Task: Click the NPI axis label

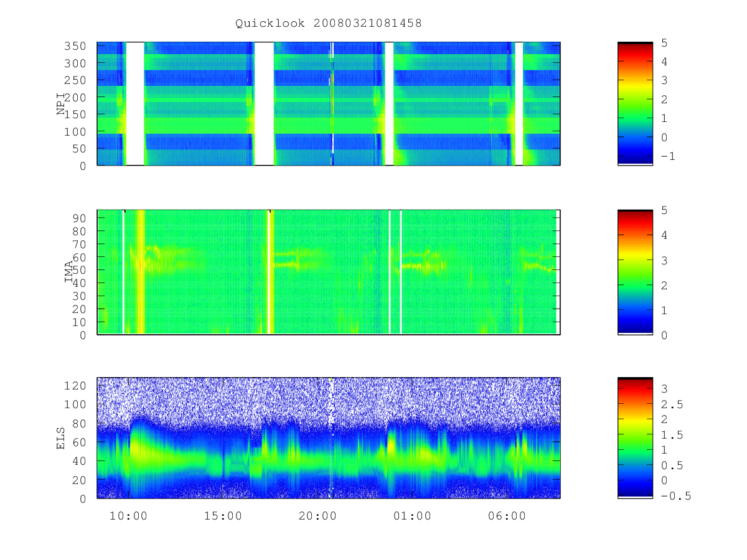Action: click(61, 104)
